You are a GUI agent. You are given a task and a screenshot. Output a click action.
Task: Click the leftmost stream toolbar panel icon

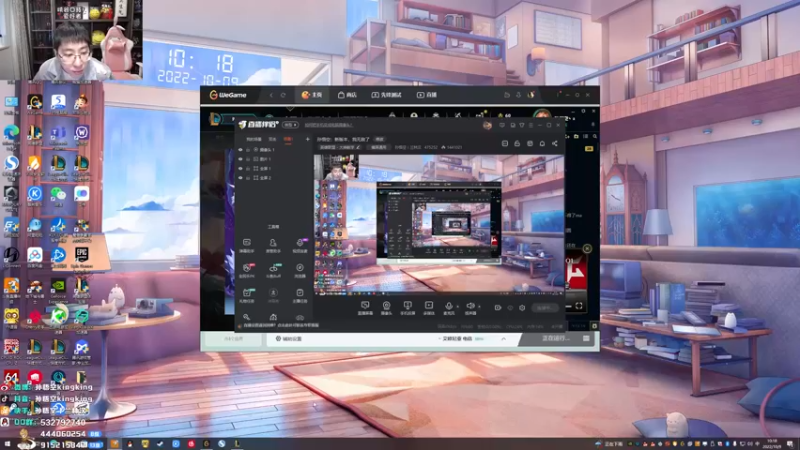pyautogui.click(x=505, y=144)
